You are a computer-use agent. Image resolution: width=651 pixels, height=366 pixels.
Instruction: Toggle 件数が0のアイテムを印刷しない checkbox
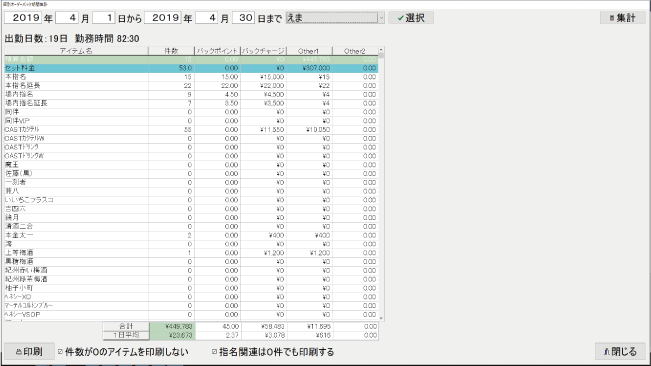pos(61,351)
